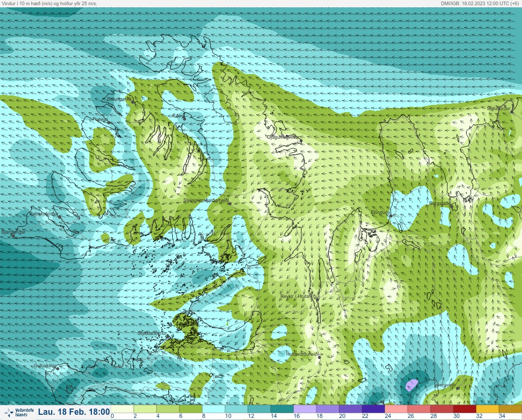Select the light green 2–4 m/s legend swatch

click(145, 409)
